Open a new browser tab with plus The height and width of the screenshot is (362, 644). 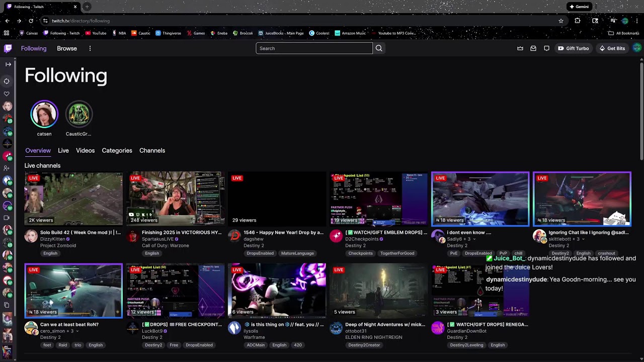pos(87,7)
